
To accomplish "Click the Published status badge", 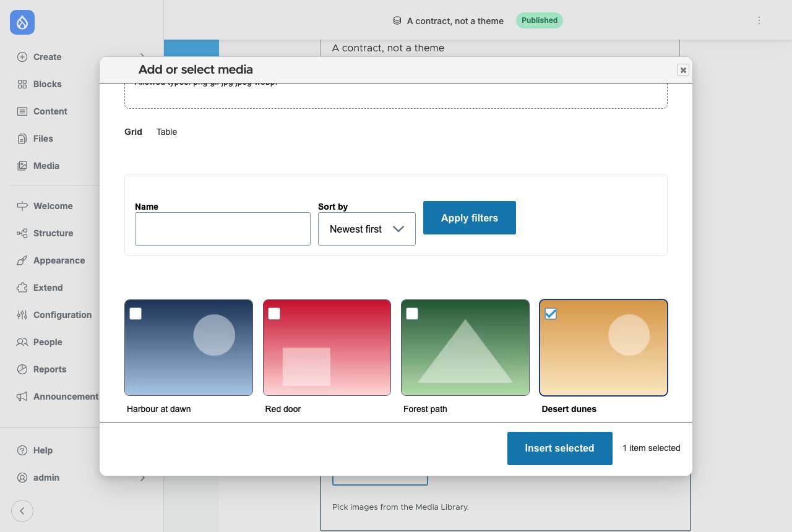I will [x=540, y=20].
